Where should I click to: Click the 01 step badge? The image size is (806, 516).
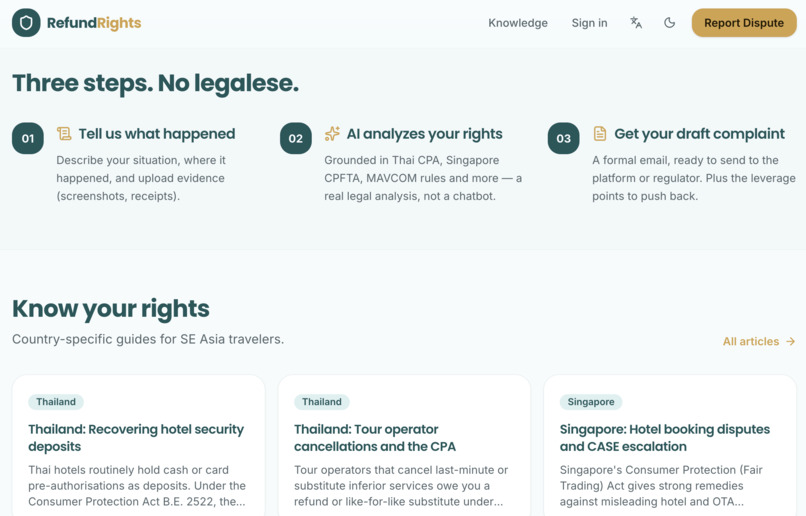pyautogui.click(x=28, y=138)
